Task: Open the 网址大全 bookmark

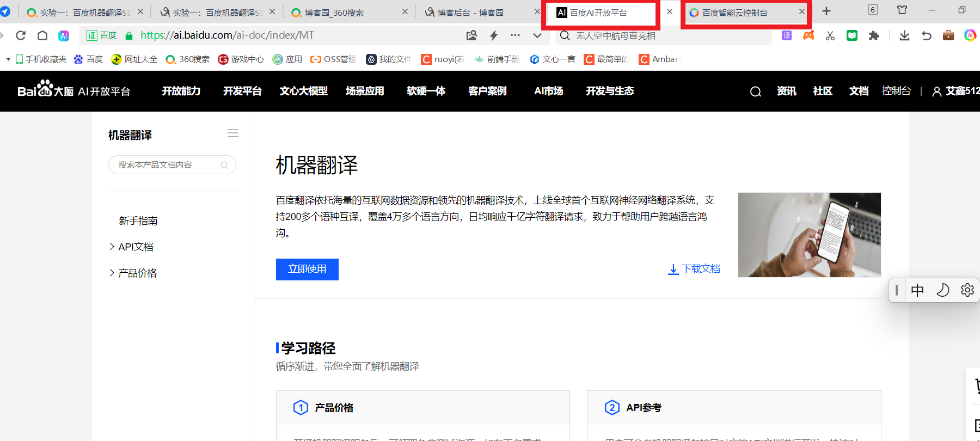Action: [134, 59]
